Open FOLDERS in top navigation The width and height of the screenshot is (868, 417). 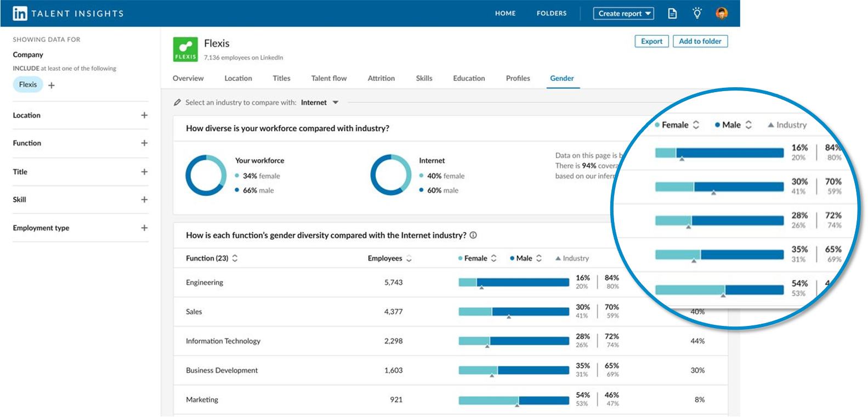click(552, 13)
